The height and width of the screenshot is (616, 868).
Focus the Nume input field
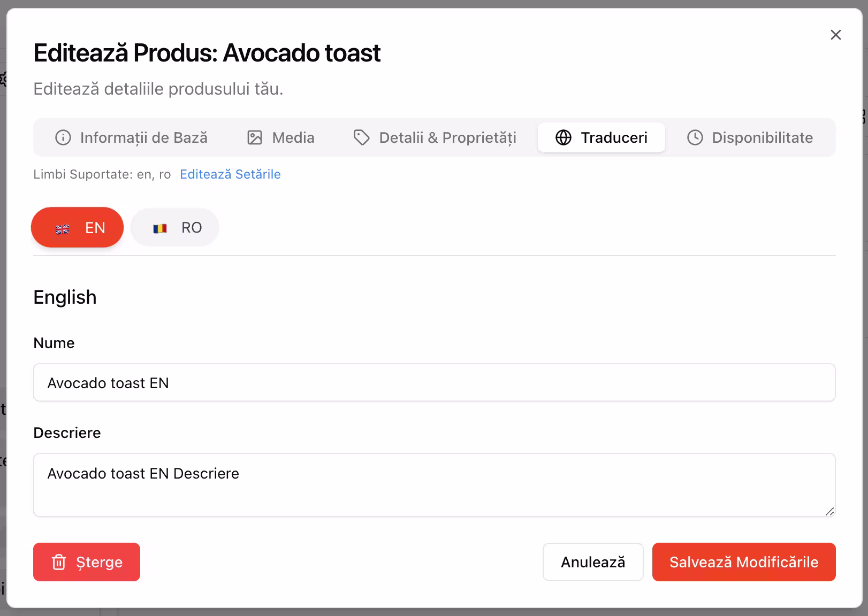(435, 382)
